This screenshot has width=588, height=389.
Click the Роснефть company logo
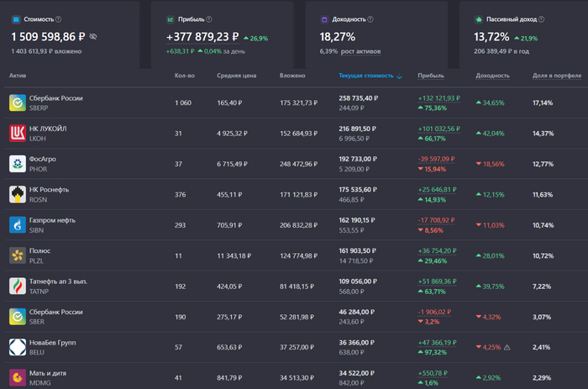(x=17, y=194)
